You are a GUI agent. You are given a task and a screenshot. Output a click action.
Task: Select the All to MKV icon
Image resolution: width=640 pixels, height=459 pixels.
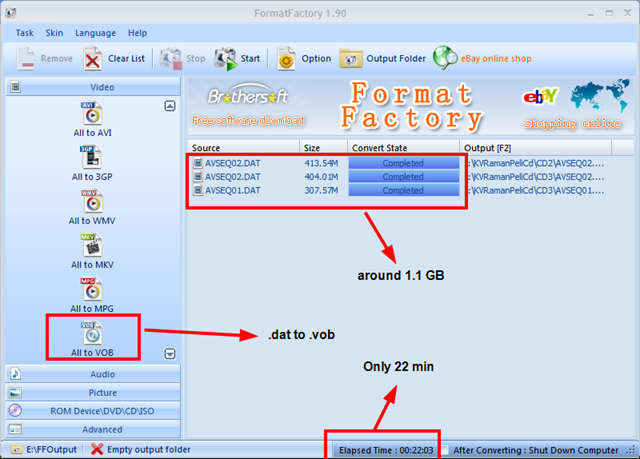point(92,245)
